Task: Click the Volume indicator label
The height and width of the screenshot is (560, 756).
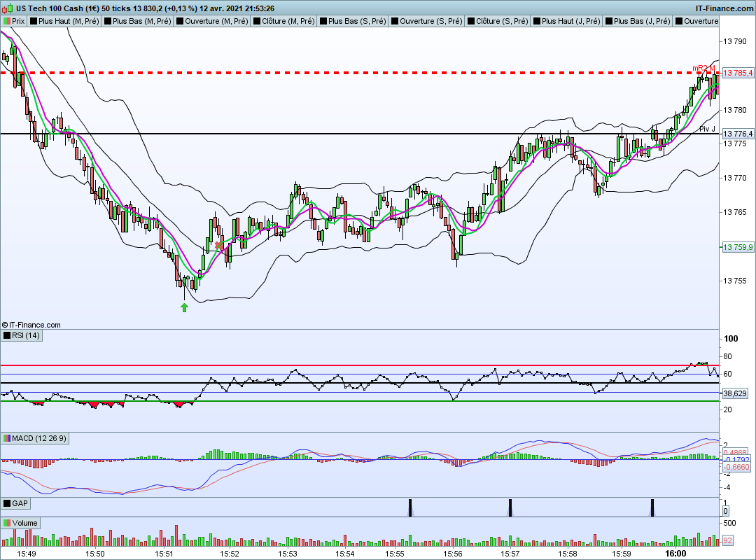Action: click(21, 523)
